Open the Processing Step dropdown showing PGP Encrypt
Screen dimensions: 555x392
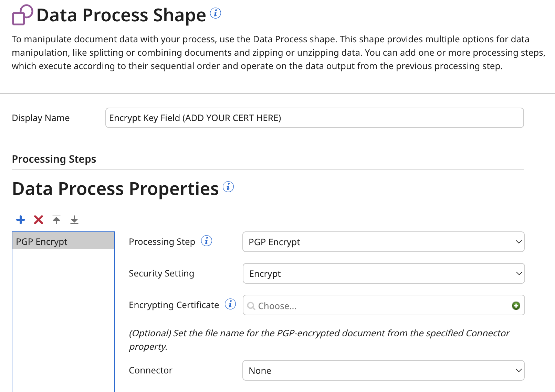[x=383, y=242]
